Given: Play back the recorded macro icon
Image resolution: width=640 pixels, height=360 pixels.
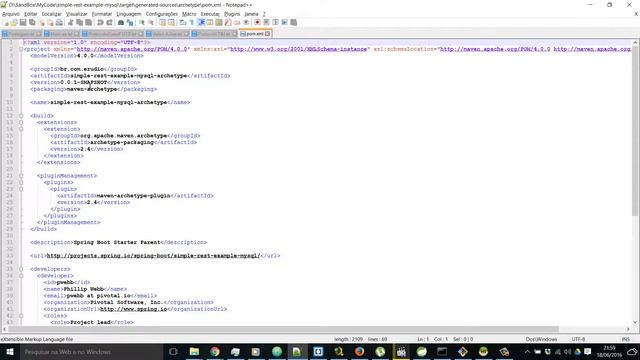Looking at the screenshot, I should [x=276, y=22].
